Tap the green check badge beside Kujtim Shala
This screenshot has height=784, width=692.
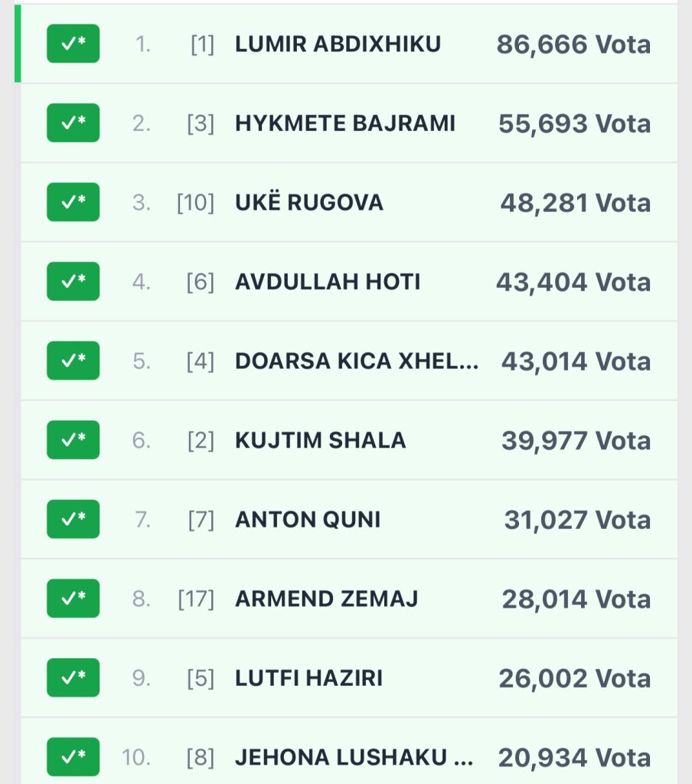[73, 439]
